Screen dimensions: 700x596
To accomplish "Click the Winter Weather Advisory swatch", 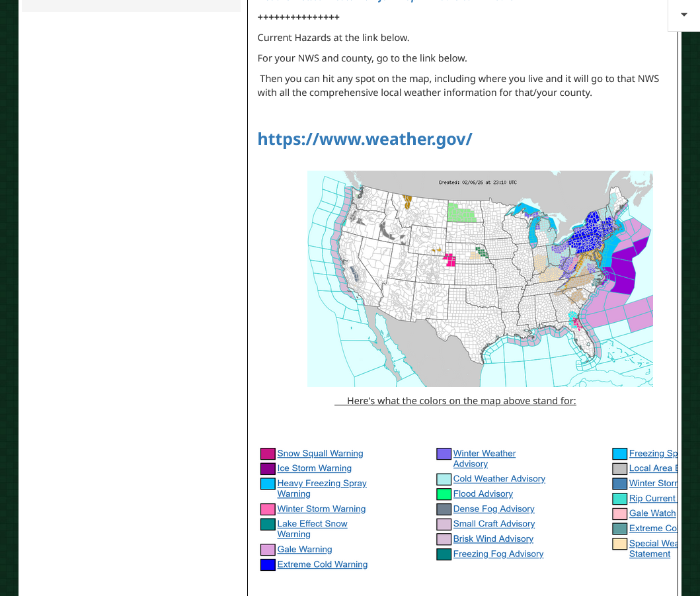I will 444,454.
